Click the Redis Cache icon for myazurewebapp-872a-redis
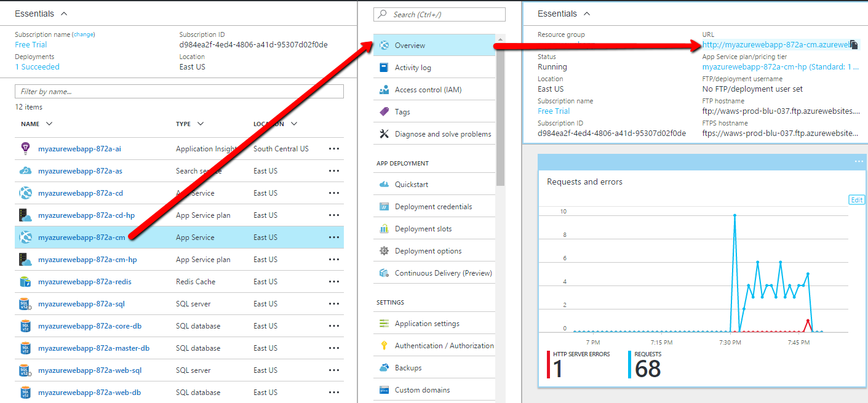The width and height of the screenshot is (868, 403). point(25,282)
